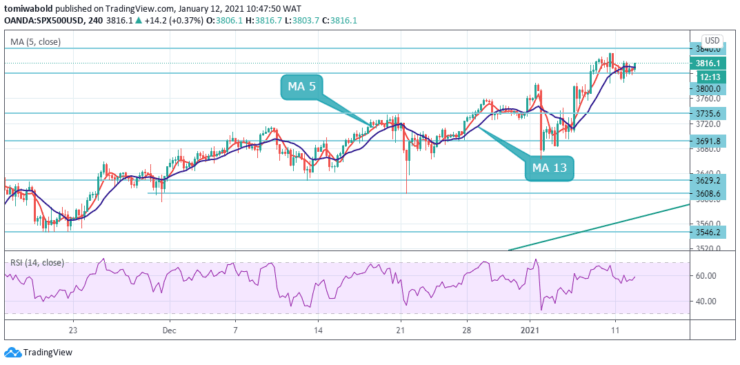Image resolution: width=740 pixels, height=365 pixels.
Task: Click the RSI (14, close) indicator label
Action: pos(37,263)
